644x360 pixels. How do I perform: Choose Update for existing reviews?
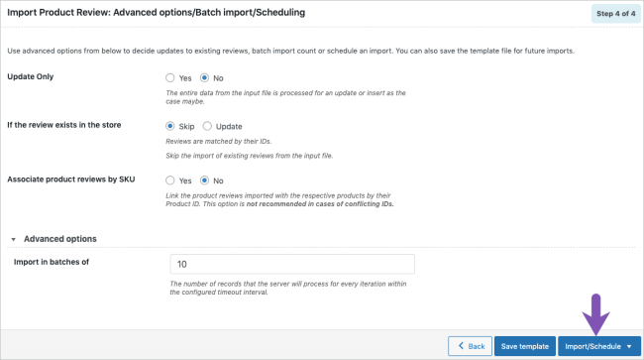pyautogui.click(x=207, y=126)
